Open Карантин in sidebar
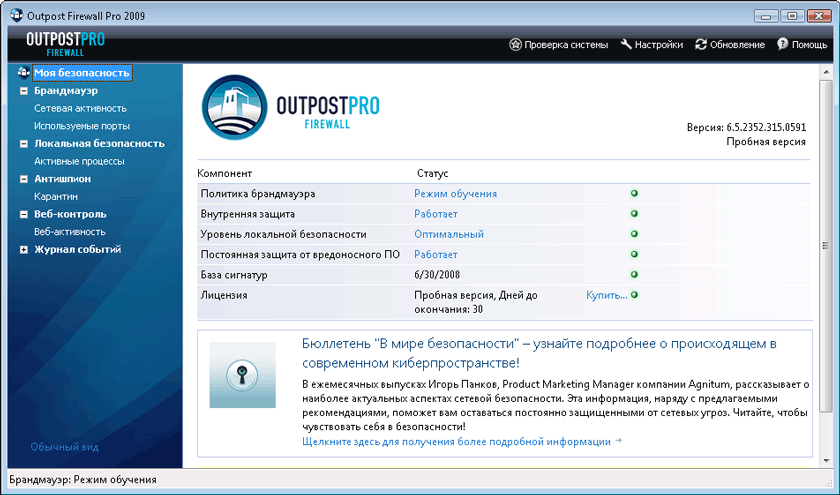Screen dimensions: 840x495 tap(56, 197)
